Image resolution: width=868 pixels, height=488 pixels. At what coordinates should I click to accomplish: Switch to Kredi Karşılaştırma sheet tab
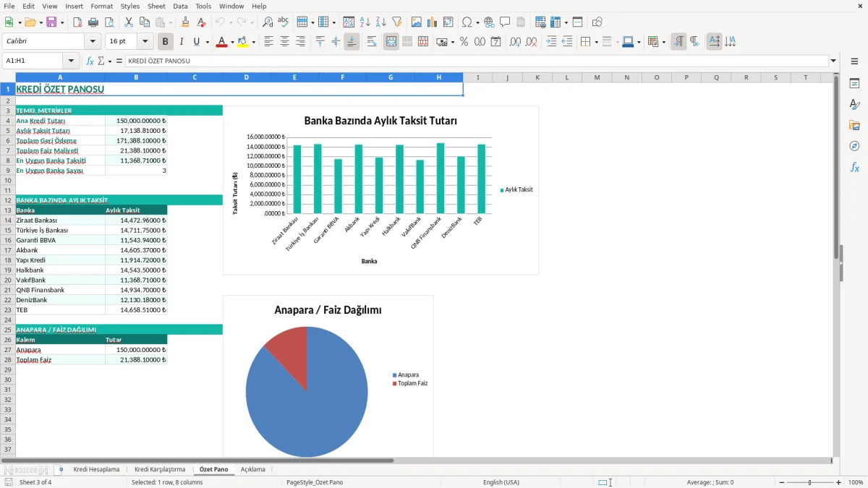point(160,469)
